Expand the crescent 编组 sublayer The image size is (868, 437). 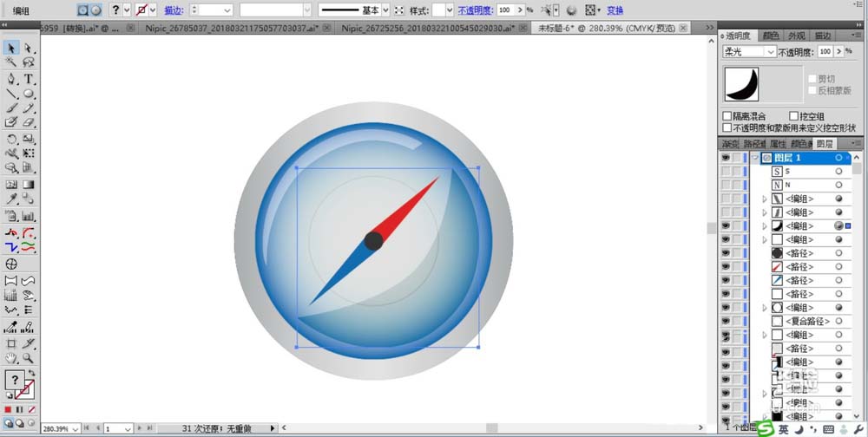pos(765,225)
